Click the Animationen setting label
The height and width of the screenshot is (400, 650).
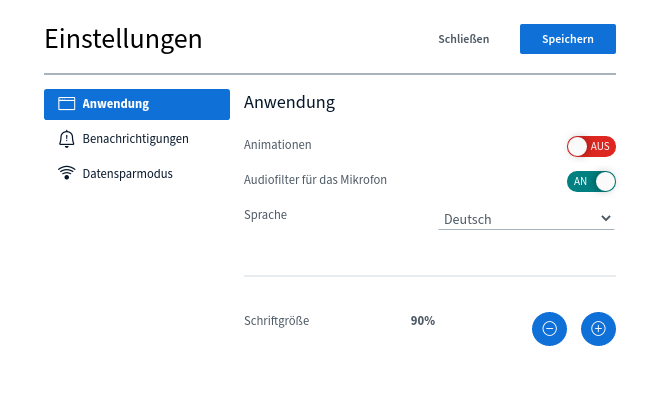click(x=277, y=145)
